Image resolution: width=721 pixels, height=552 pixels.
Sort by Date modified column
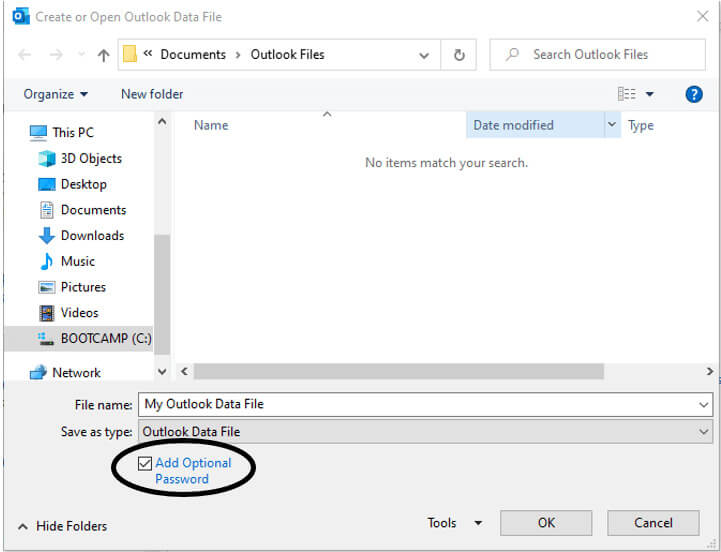(513, 125)
